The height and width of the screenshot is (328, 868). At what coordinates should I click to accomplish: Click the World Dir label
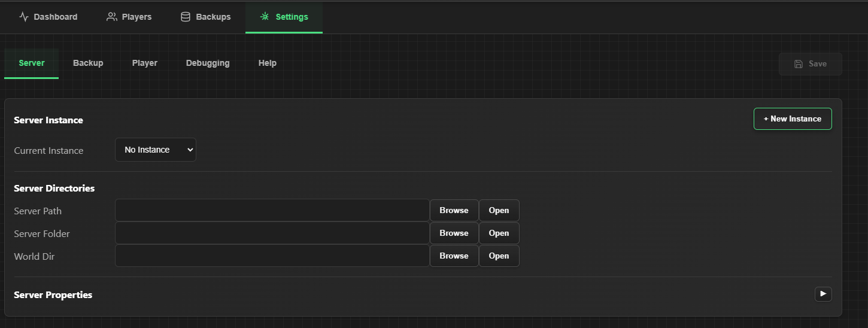tap(35, 257)
